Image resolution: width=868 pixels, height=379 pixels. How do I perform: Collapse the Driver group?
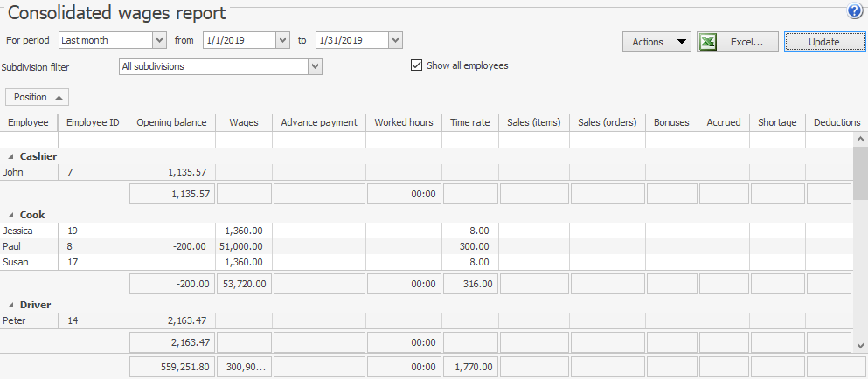click(x=11, y=305)
